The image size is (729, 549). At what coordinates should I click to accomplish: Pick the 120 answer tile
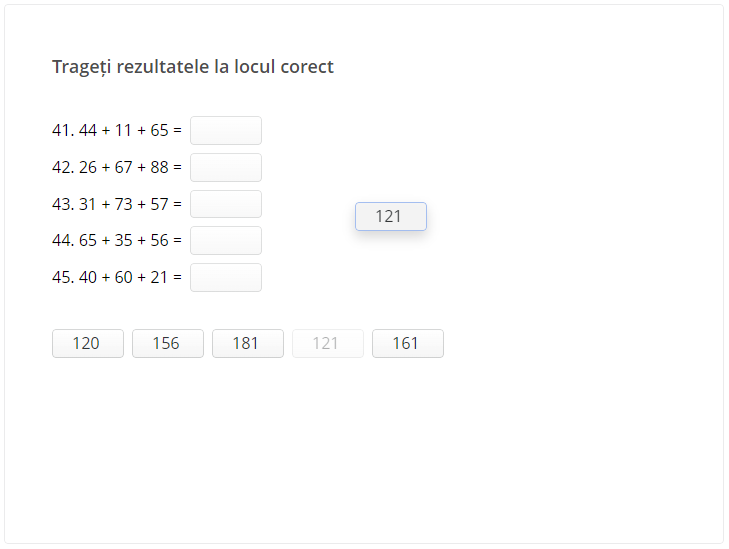click(87, 343)
